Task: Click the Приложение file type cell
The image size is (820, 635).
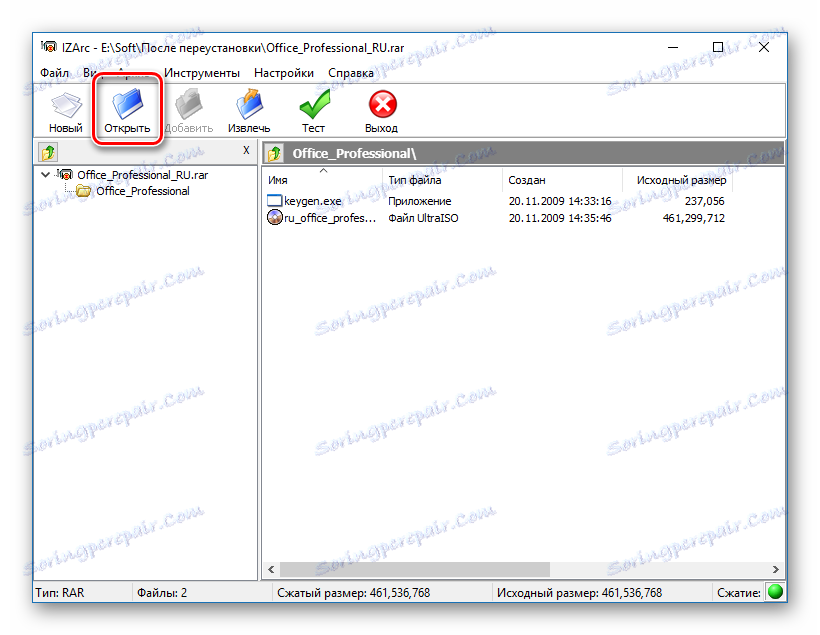Action: [x=419, y=201]
